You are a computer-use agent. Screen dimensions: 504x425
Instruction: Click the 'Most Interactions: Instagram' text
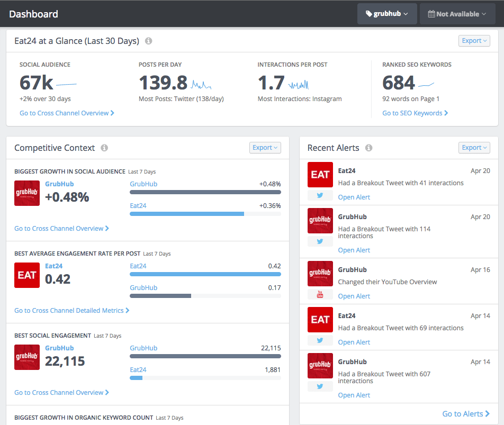tap(300, 99)
